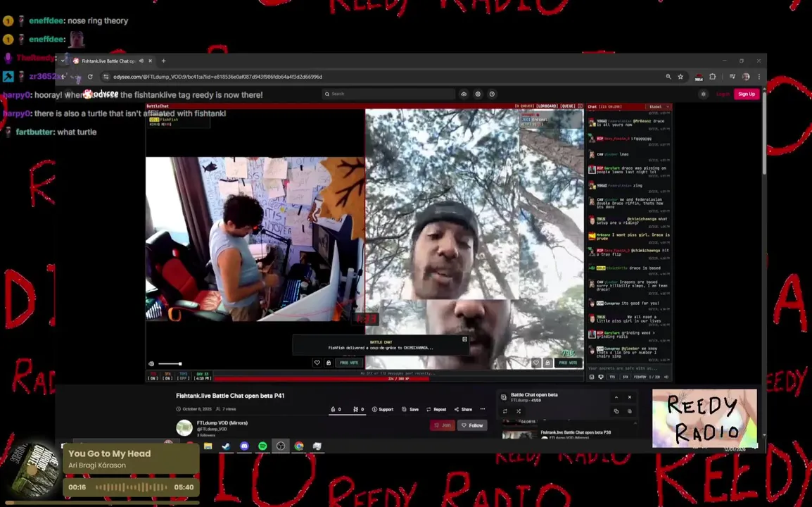This screenshot has height=507, width=812.
Task: Toggle playlist loop icon
Action: click(505, 411)
